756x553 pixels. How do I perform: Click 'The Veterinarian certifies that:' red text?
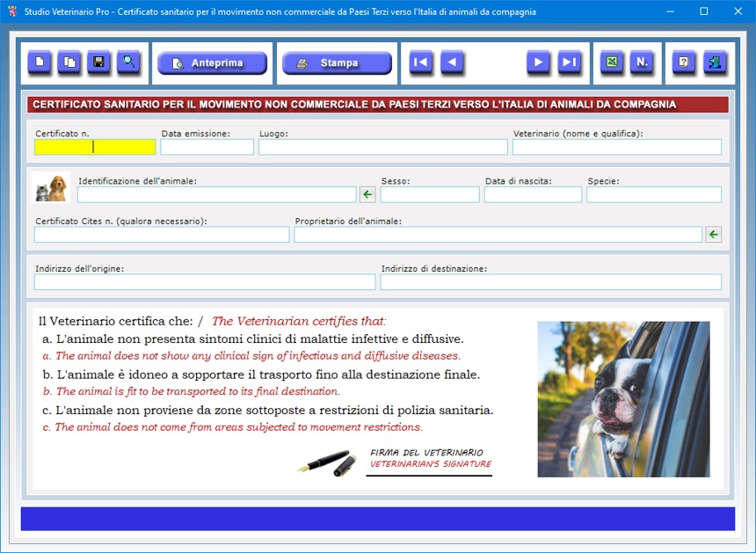click(299, 321)
